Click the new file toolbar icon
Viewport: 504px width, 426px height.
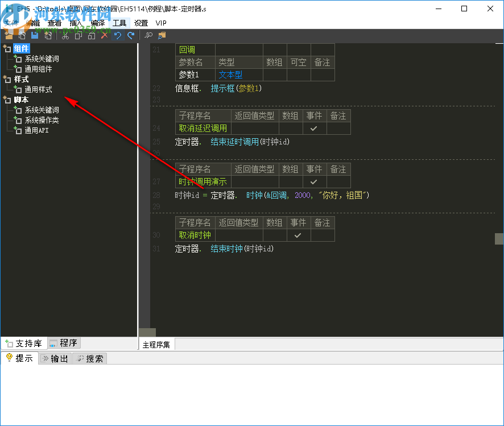(48, 35)
